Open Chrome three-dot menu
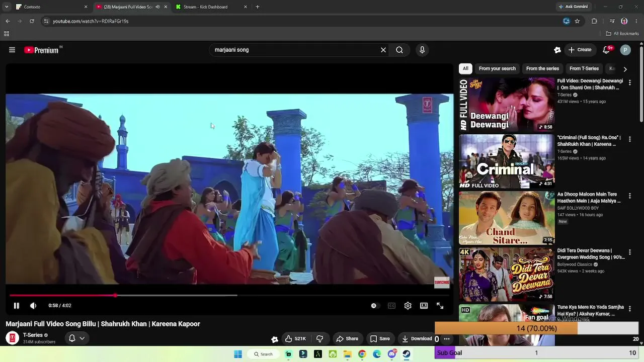644x362 pixels. (636, 21)
